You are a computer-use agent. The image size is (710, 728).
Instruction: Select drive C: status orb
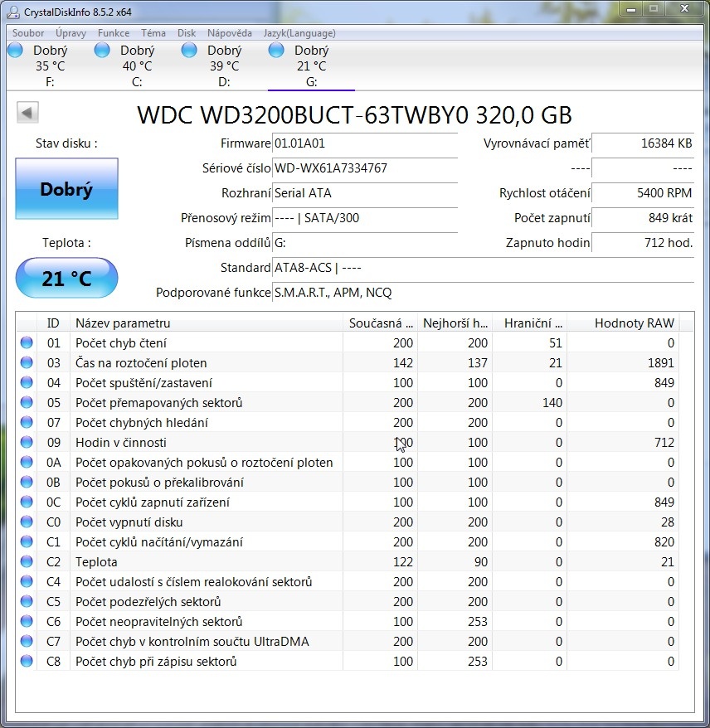(x=102, y=50)
